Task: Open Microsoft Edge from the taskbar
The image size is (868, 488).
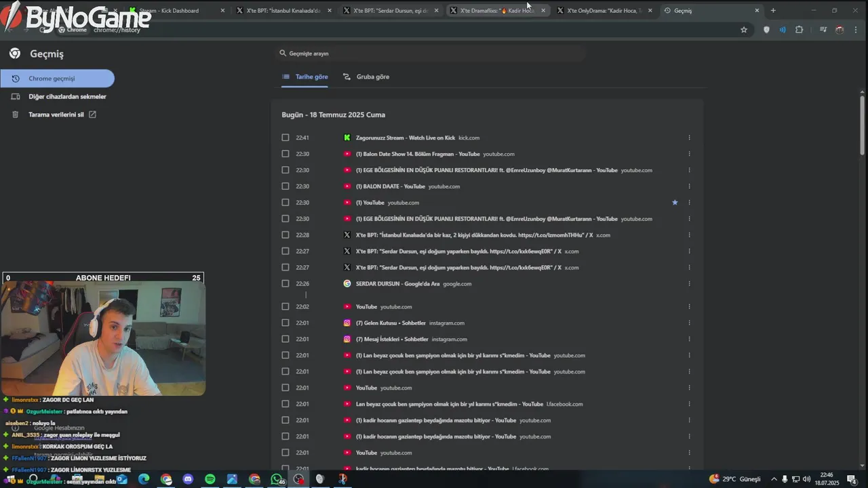Action: click(144, 479)
